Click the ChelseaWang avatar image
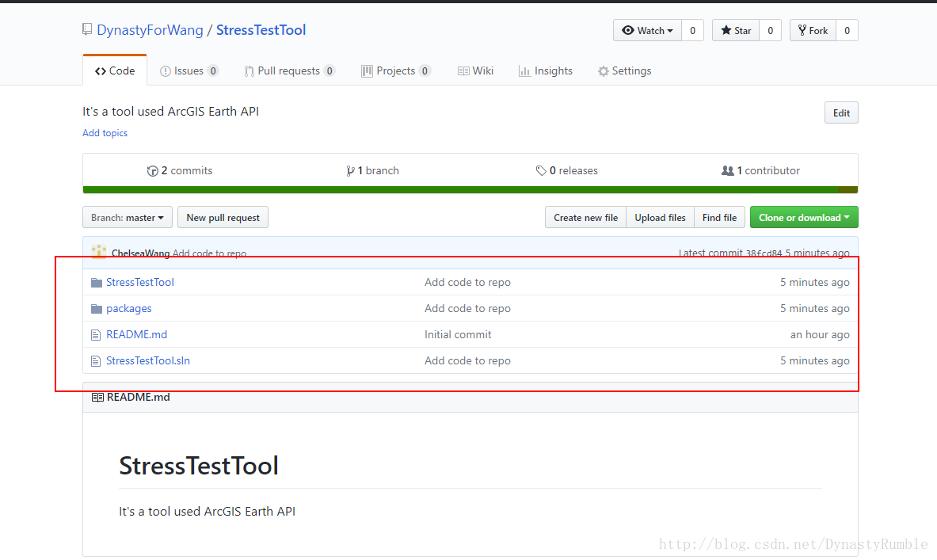Viewport: 937px width, 560px height. pyautogui.click(x=98, y=252)
